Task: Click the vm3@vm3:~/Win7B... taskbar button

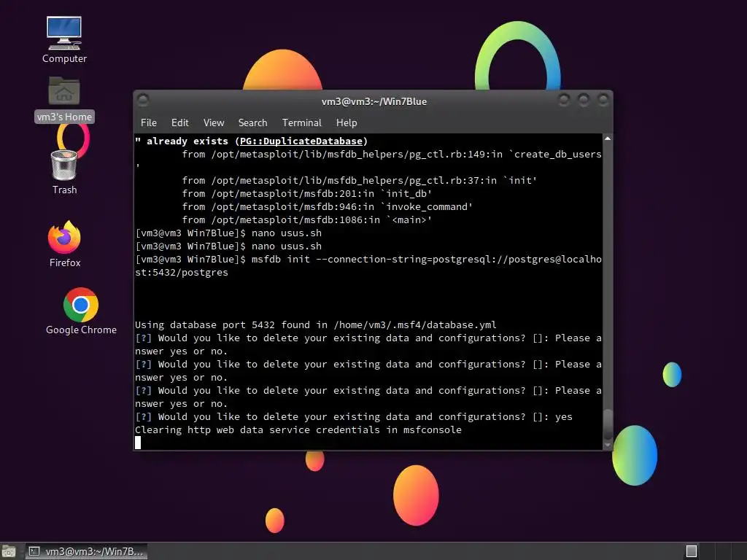Action: (86, 551)
